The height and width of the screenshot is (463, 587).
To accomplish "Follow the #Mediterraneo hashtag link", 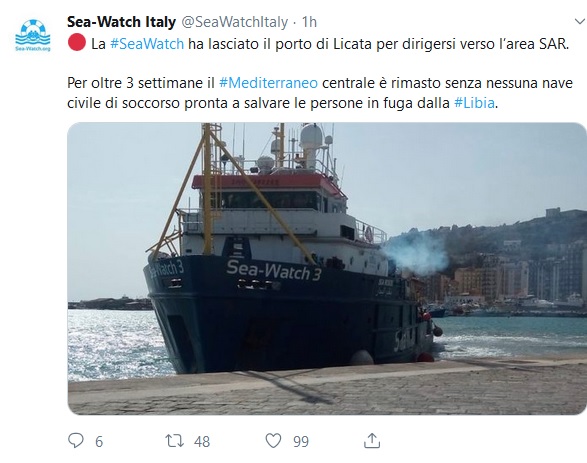I will [x=268, y=83].
